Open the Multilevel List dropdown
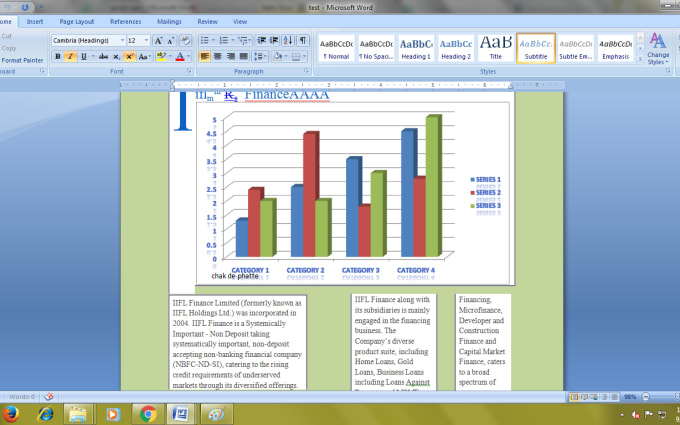The image size is (680, 425). point(250,40)
